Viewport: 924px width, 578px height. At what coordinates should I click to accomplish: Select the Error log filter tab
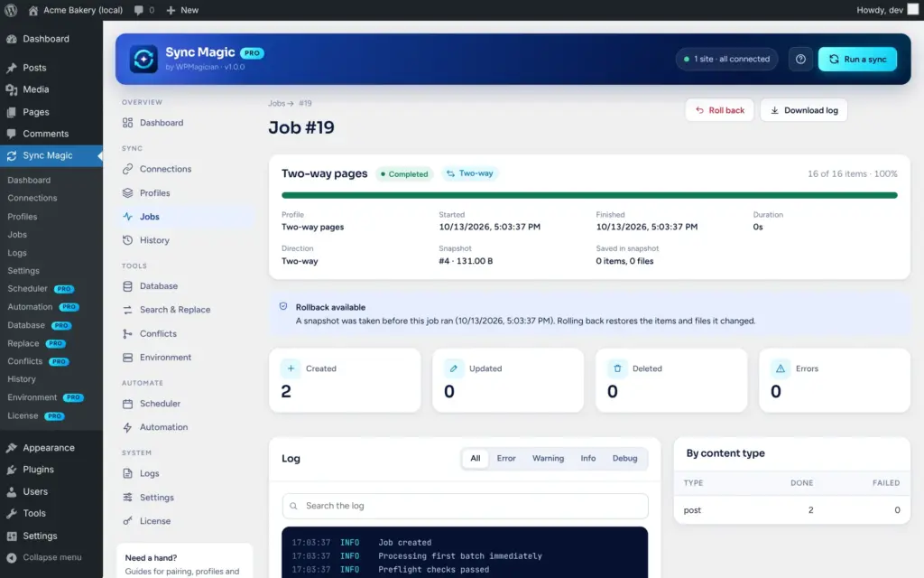tap(505, 458)
